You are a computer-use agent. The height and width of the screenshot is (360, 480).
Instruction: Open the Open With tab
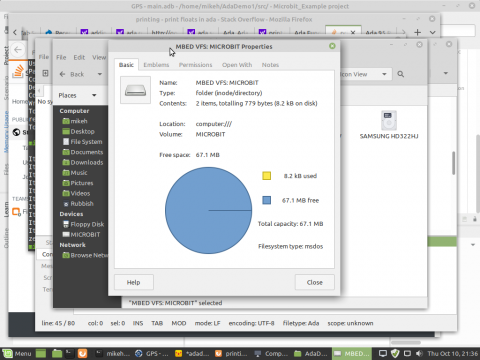click(x=237, y=65)
